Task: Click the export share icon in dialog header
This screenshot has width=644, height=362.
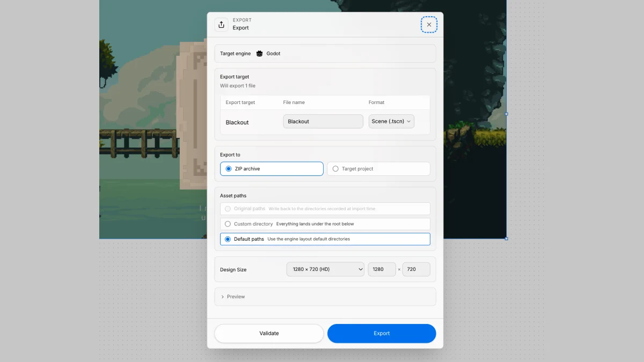Action: 221,25
